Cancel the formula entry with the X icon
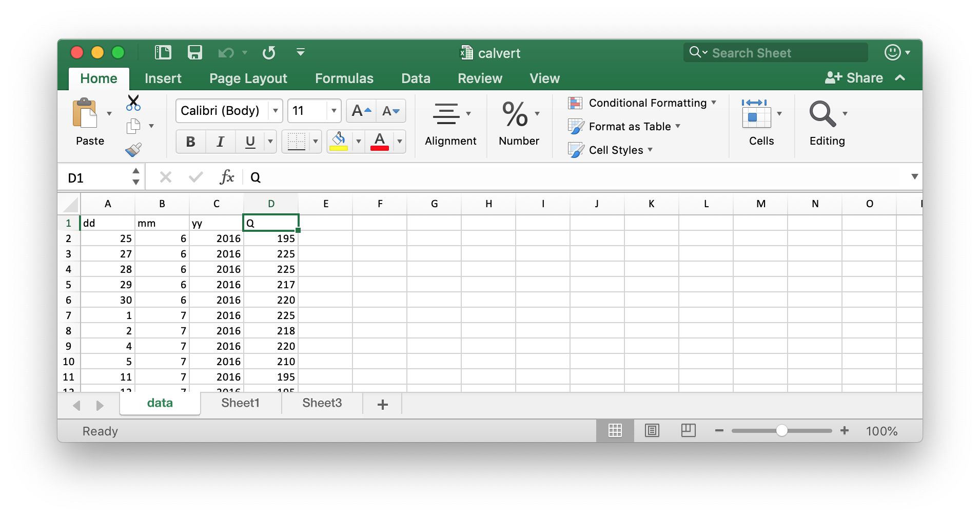The image size is (980, 518). (165, 177)
